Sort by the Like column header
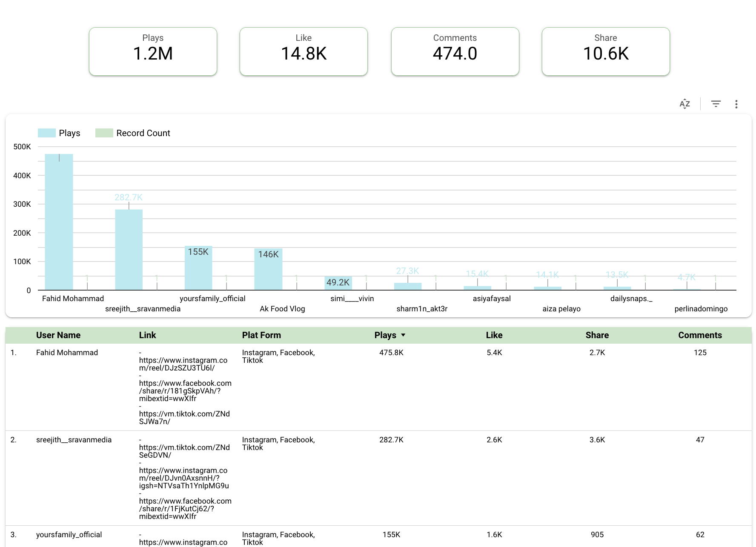The height and width of the screenshot is (547, 756). point(494,335)
